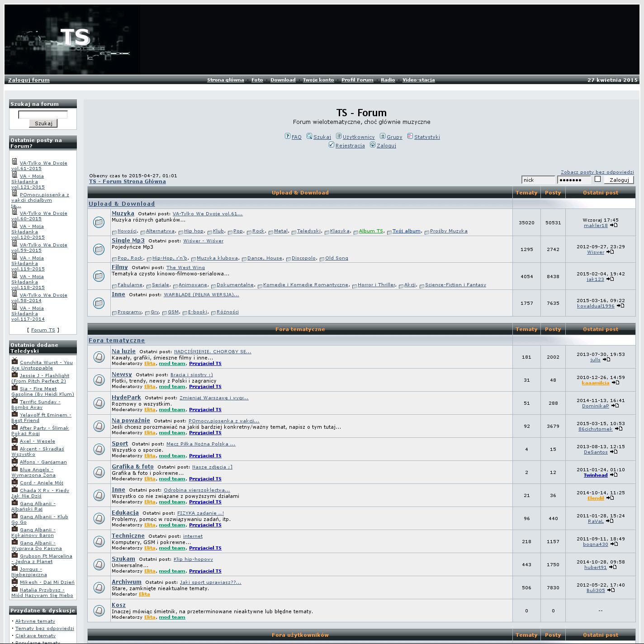Click the Statystyki icon in forum menu
This screenshot has height=644, width=644.
point(410,136)
